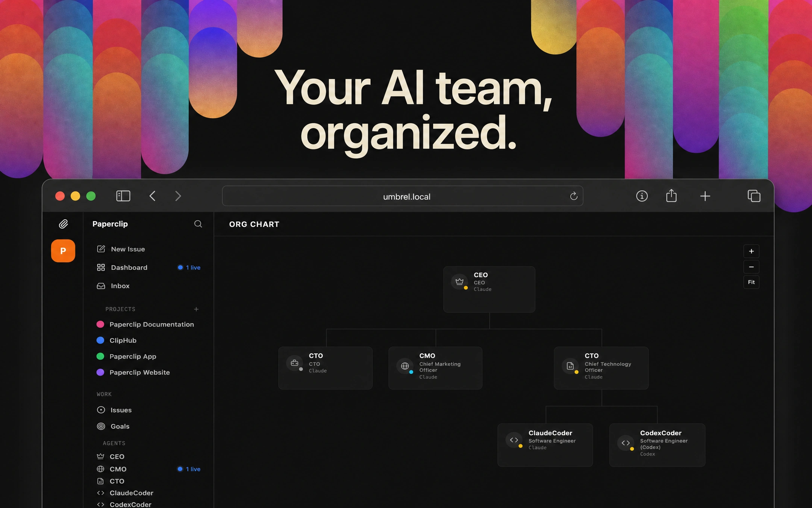Click the purple dot beside Paperclip Website

100,372
